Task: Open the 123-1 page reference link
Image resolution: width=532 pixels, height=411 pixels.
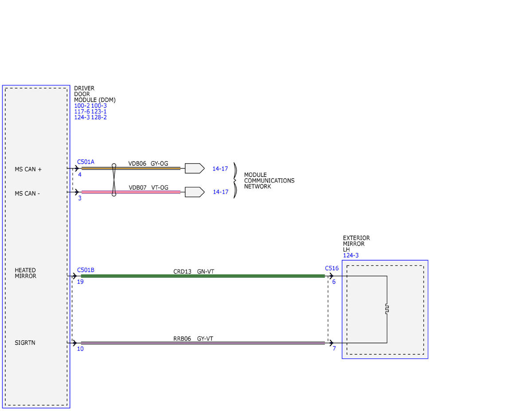Action: [x=99, y=111]
